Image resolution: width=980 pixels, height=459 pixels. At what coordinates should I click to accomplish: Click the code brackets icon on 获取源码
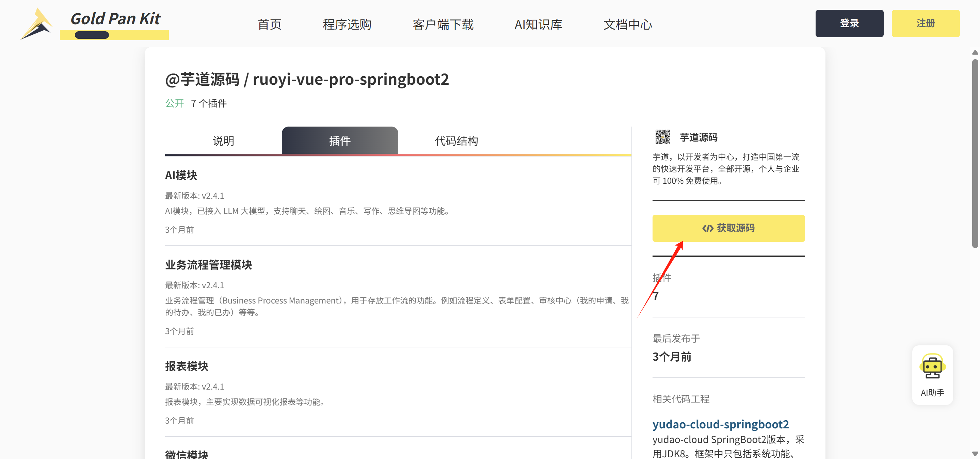tap(707, 228)
